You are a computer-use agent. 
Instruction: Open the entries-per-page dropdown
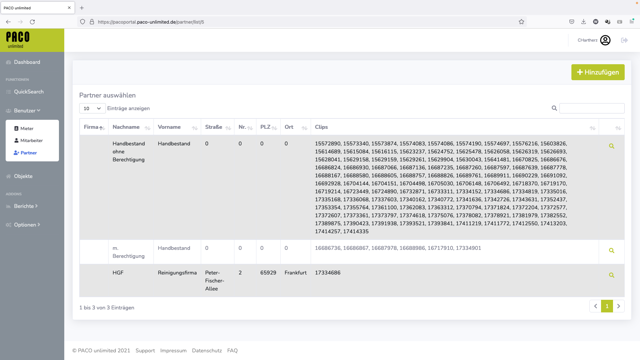92,108
